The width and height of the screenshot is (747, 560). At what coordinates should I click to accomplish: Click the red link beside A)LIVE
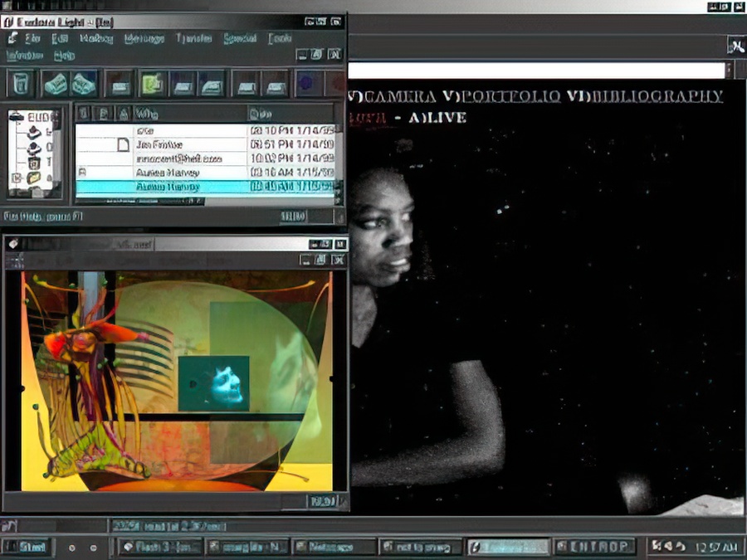coord(367,118)
